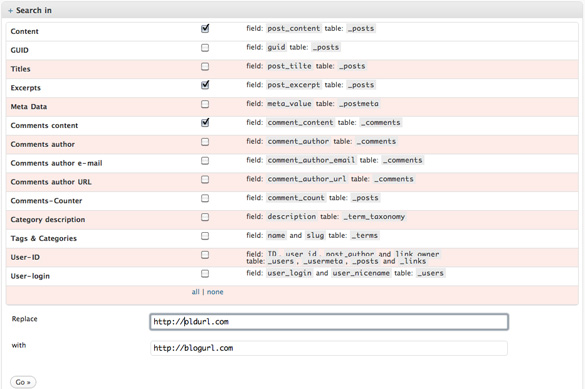Select the User-ID checkbox
The width and height of the screenshot is (585, 389).
[x=205, y=255]
